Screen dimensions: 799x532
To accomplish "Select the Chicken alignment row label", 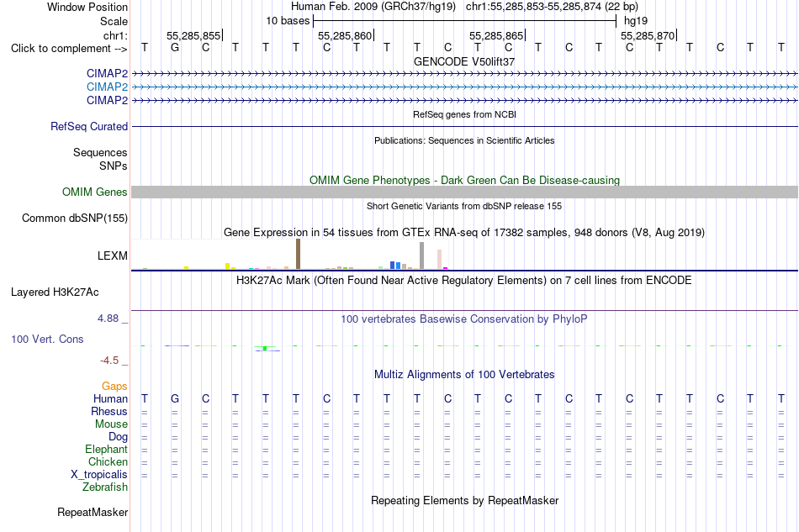I will pos(108,461).
